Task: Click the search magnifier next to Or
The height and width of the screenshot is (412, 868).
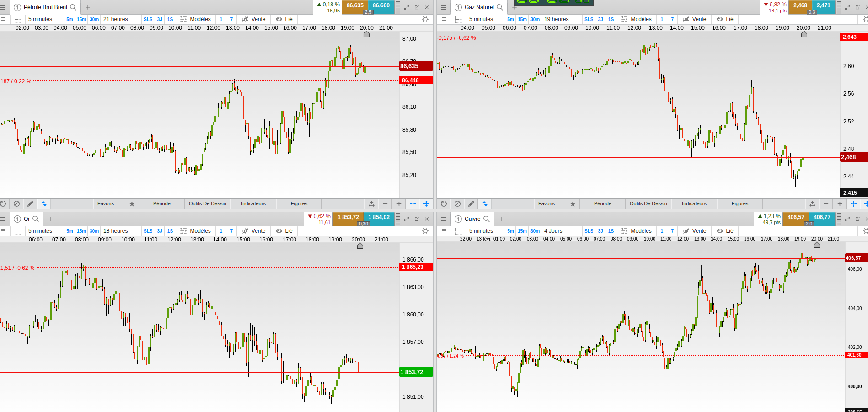Action: tap(36, 219)
